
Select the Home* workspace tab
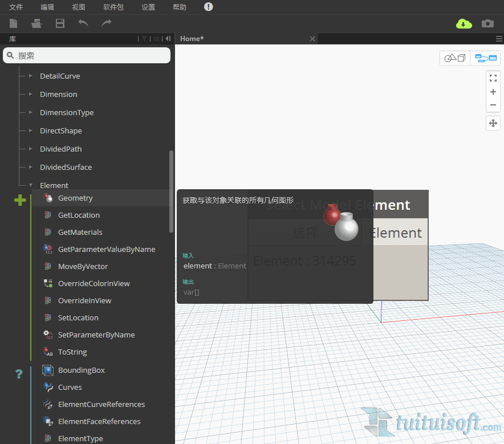click(192, 39)
